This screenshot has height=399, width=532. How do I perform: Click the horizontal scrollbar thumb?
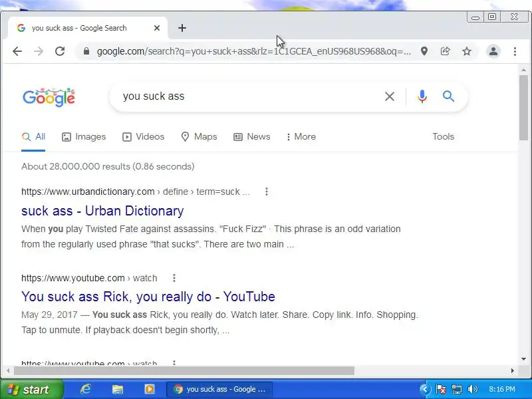tap(184, 371)
